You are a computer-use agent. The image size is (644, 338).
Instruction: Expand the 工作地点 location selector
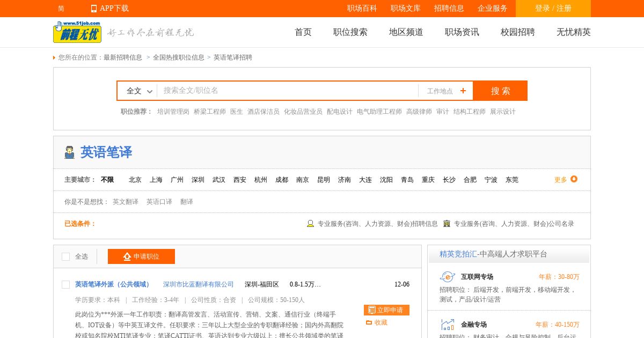click(x=440, y=91)
